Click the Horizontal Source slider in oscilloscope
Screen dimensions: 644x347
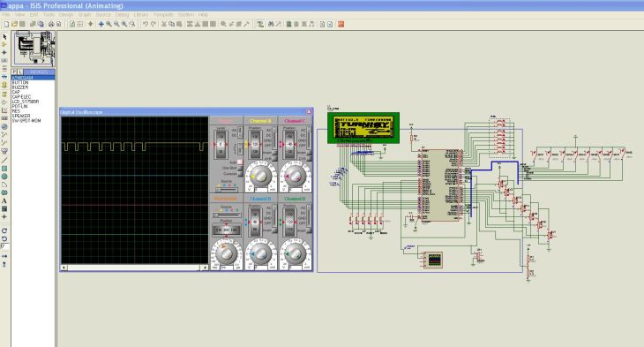227,215
